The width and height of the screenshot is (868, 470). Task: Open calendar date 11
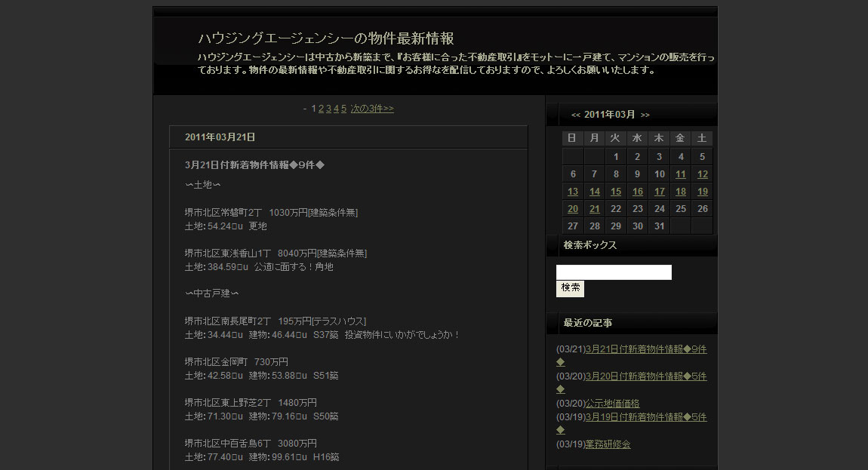coord(681,174)
